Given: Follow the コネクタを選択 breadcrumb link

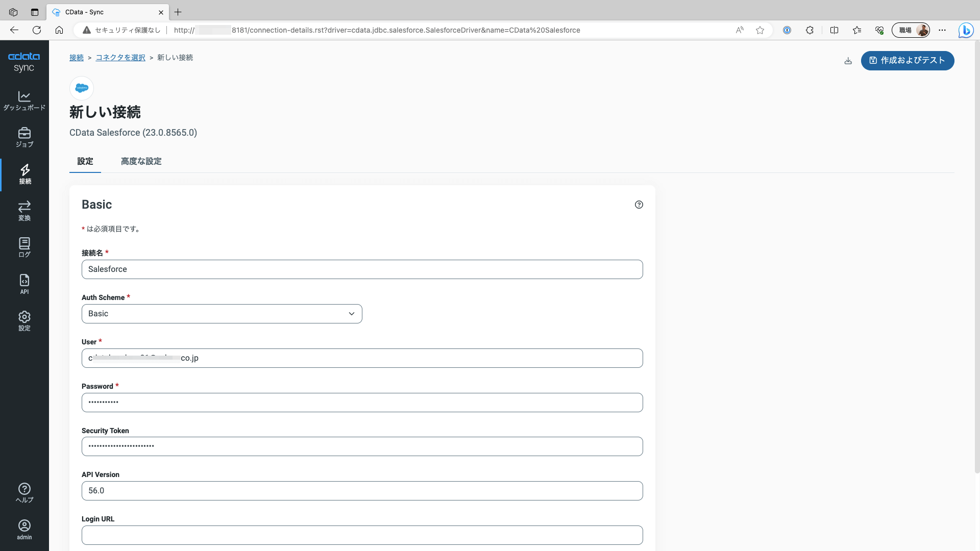Looking at the screenshot, I should point(120,58).
